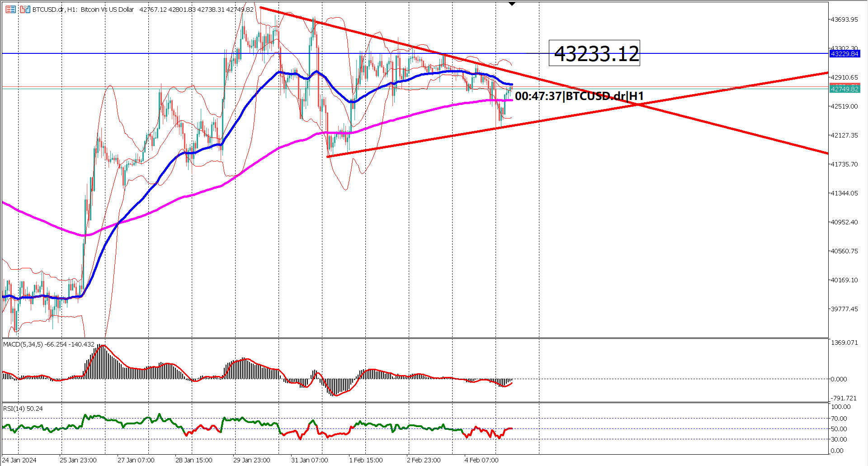The width and height of the screenshot is (868, 466).
Task: Click the one-click trading panel icon
Action: (10, 10)
